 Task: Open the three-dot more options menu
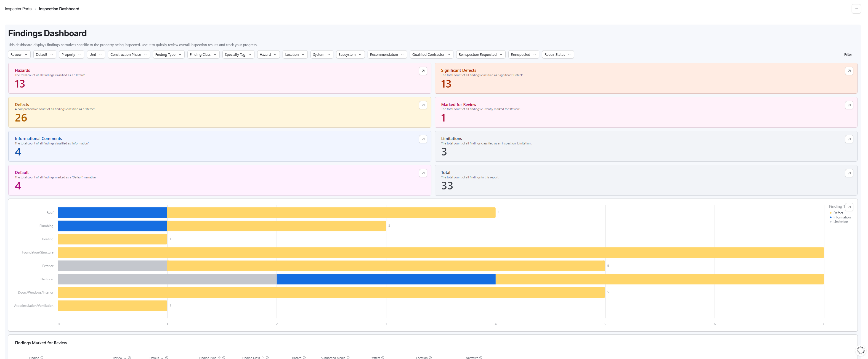(856, 9)
